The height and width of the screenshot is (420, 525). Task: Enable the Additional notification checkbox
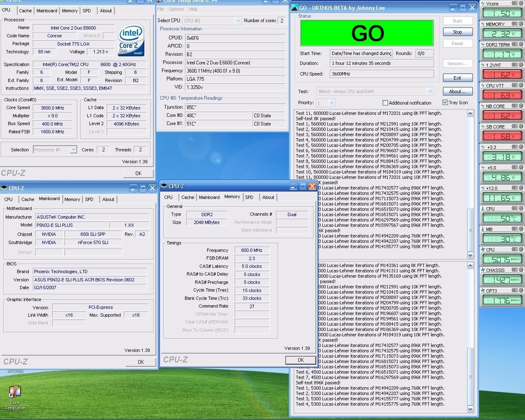click(x=385, y=103)
